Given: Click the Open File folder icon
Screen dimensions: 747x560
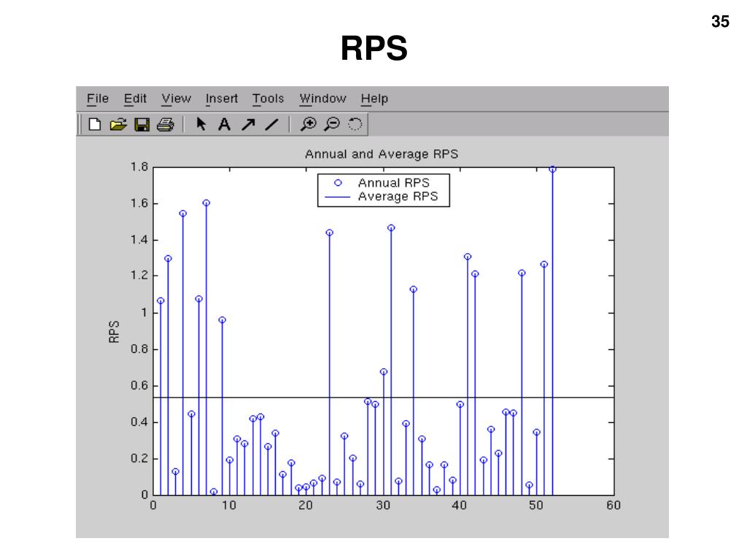Looking at the screenshot, I should point(117,124).
